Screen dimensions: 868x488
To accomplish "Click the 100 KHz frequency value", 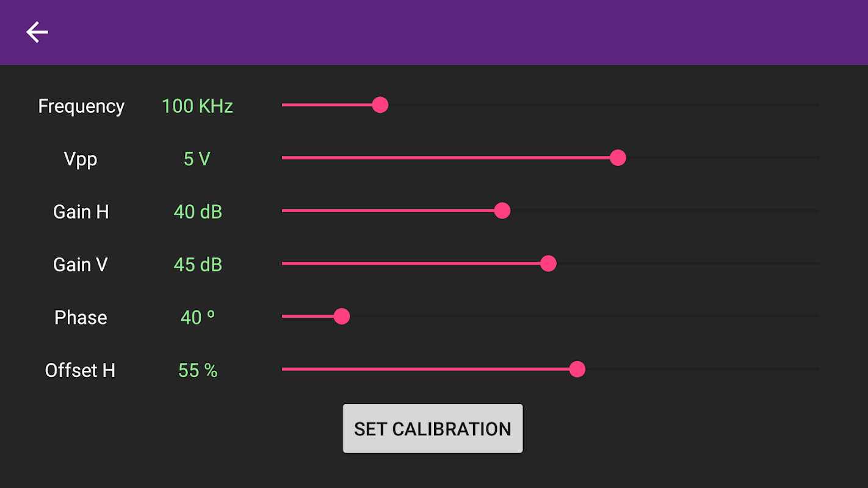I will (x=197, y=106).
